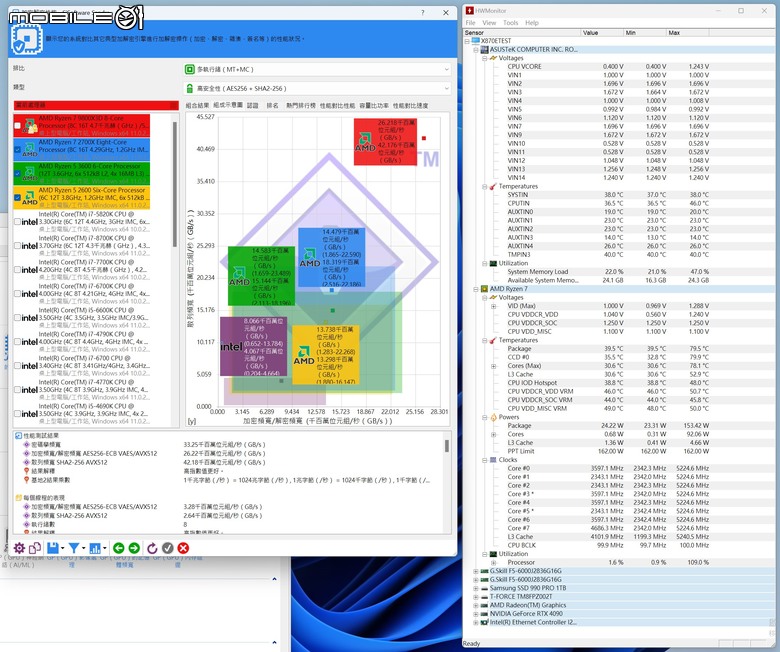Click the green multi-thread icon in first combo box
Image resolution: width=780 pixels, height=652 pixels.
(x=189, y=69)
